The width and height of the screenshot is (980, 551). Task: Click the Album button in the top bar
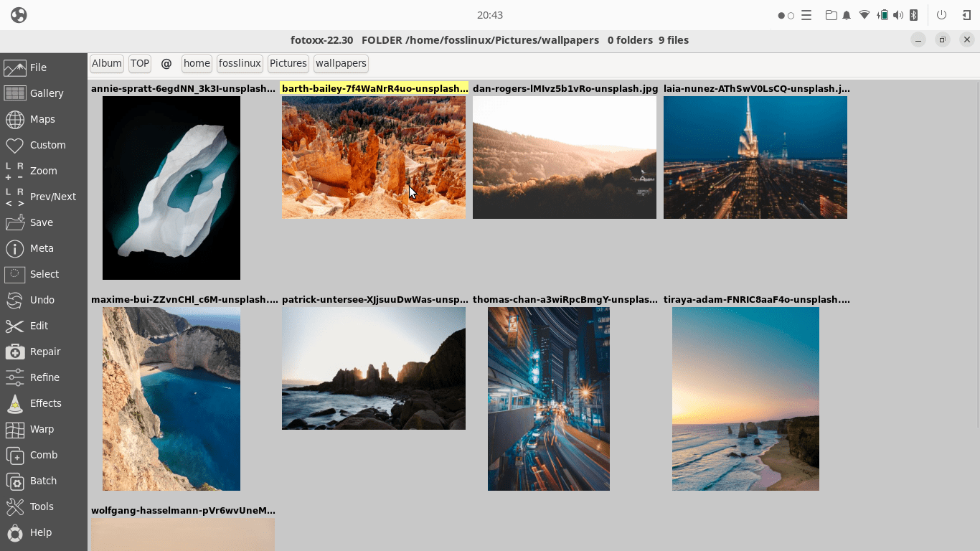point(106,63)
